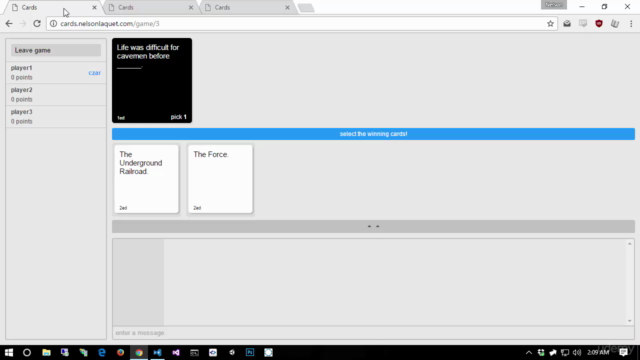
Task: Open the envelope mail extension icon
Action: [567, 24]
